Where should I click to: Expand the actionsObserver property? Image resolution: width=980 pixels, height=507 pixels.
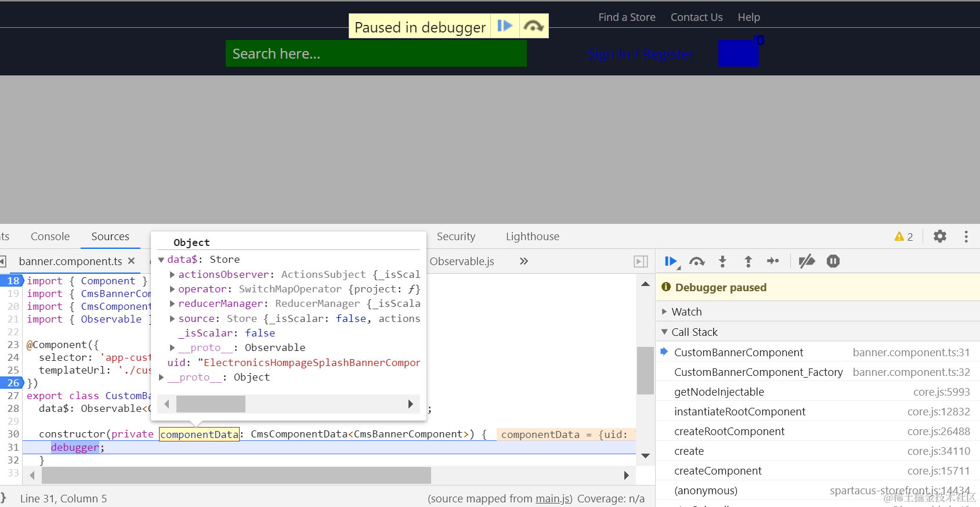(172, 274)
